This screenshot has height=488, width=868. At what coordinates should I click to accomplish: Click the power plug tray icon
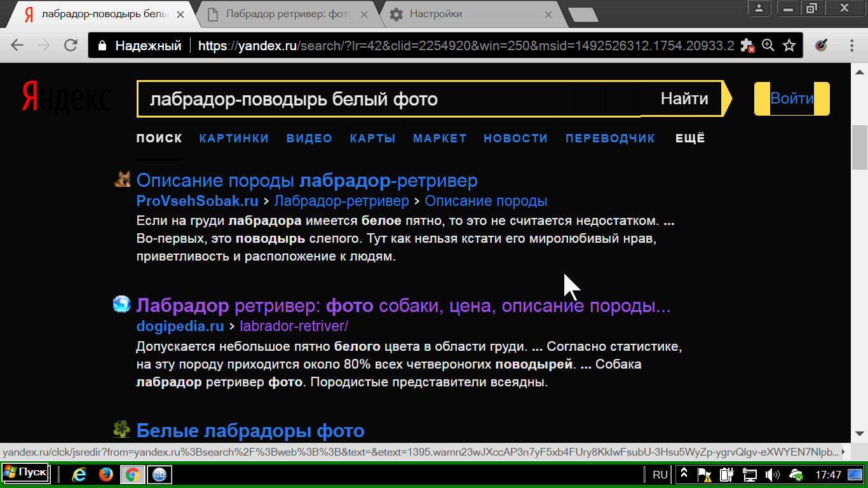pos(727,475)
